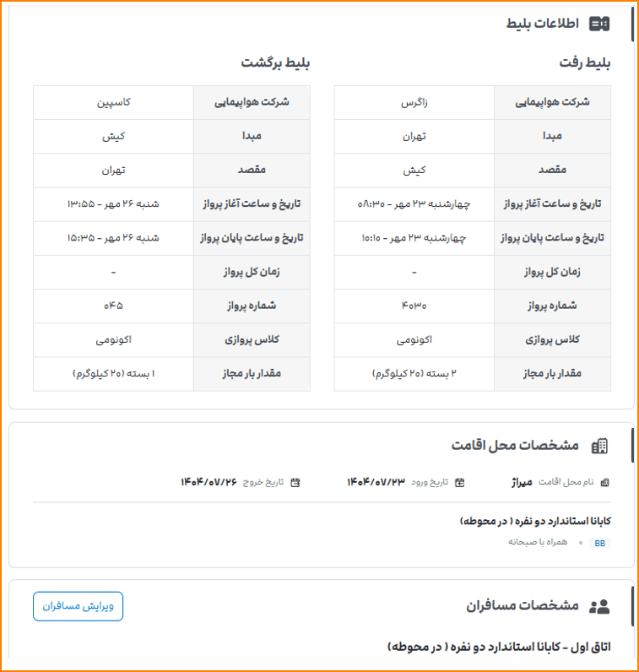Click the small hotel icon beside نام محل اقامت
The image size is (639, 672).
604,482
